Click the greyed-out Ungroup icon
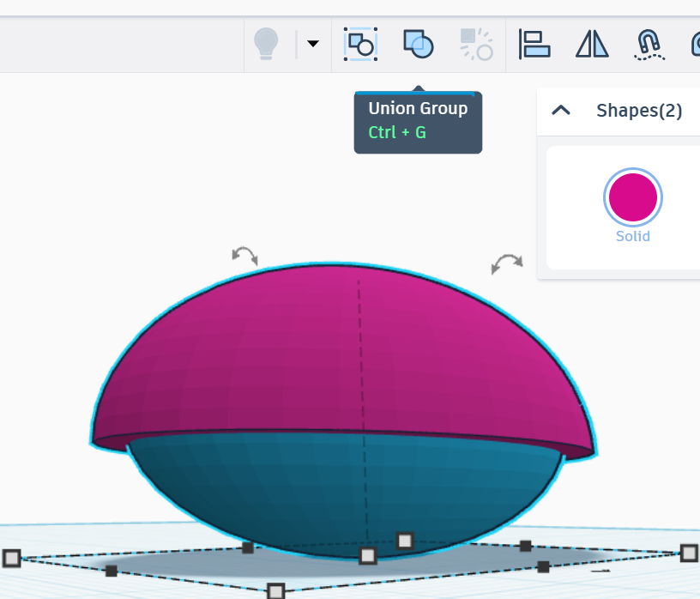700x599 pixels. pos(476,45)
